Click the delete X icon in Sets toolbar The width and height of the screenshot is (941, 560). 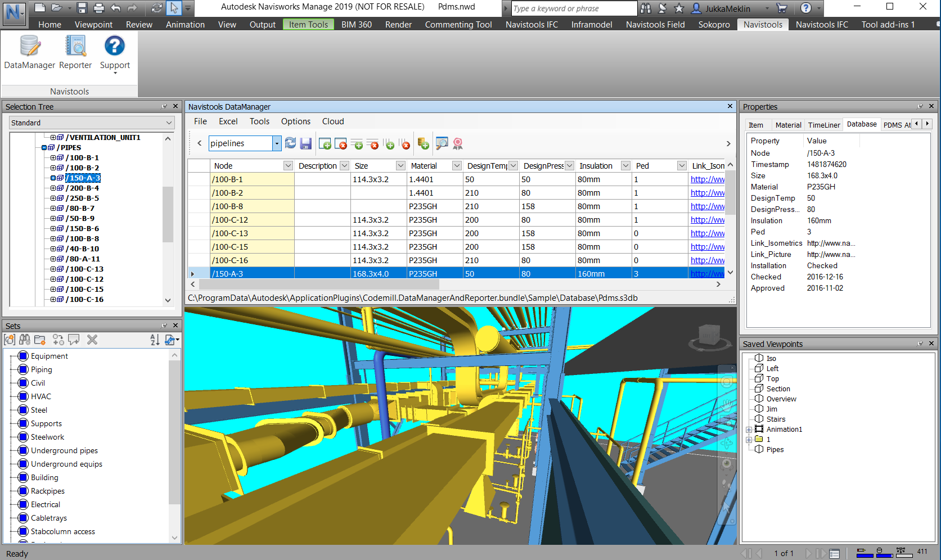pyautogui.click(x=92, y=340)
